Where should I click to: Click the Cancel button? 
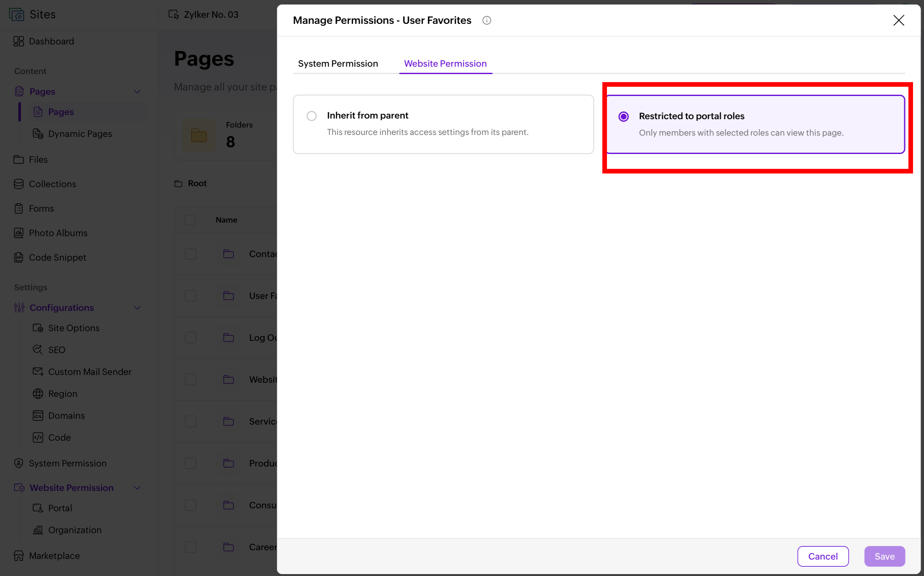[x=823, y=556]
